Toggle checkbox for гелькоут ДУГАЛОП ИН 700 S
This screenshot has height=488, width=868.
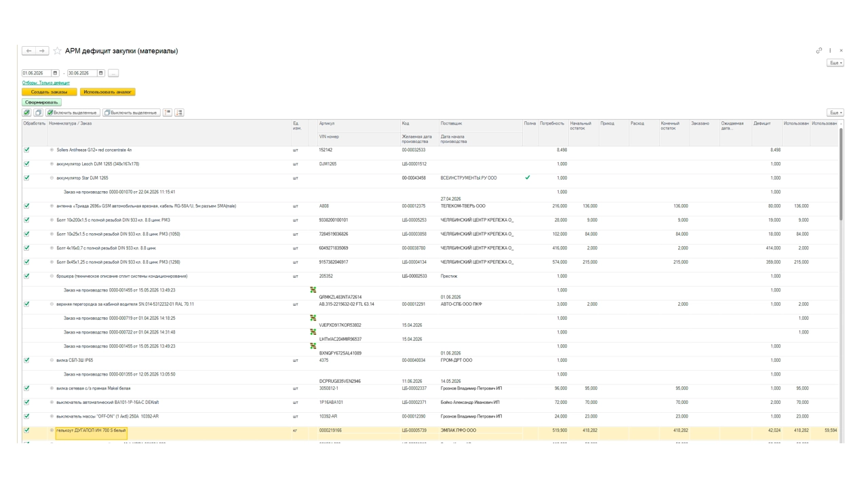(27, 430)
